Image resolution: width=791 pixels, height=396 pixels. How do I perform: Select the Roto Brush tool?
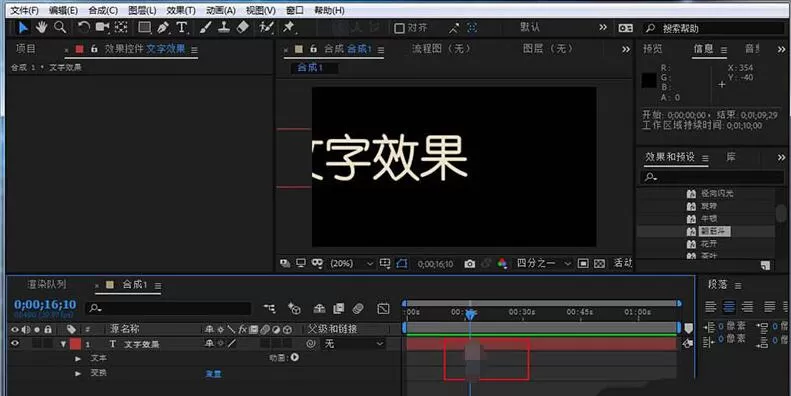tap(266, 27)
